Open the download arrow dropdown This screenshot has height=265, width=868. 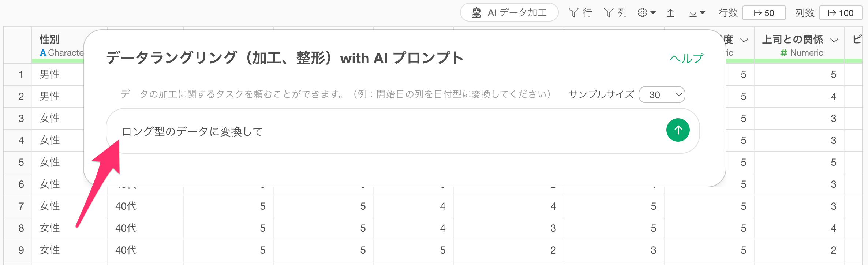pos(697,13)
